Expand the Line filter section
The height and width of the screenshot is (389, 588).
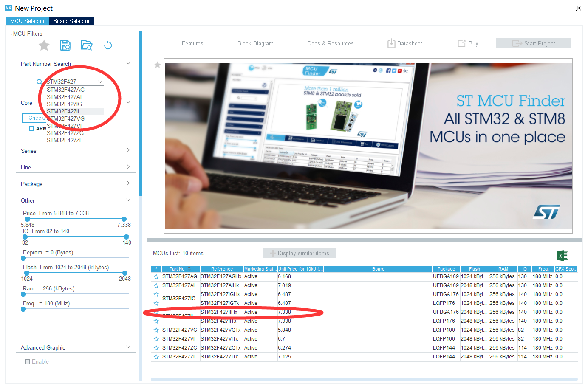click(x=128, y=167)
